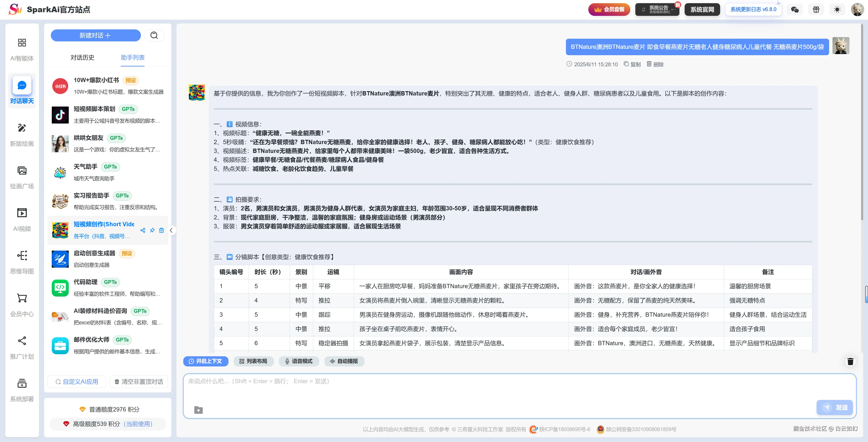Image resolution: width=868 pixels, height=442 pixels.
Task: Click the black trash icon above input
Action: pos(850,361)
